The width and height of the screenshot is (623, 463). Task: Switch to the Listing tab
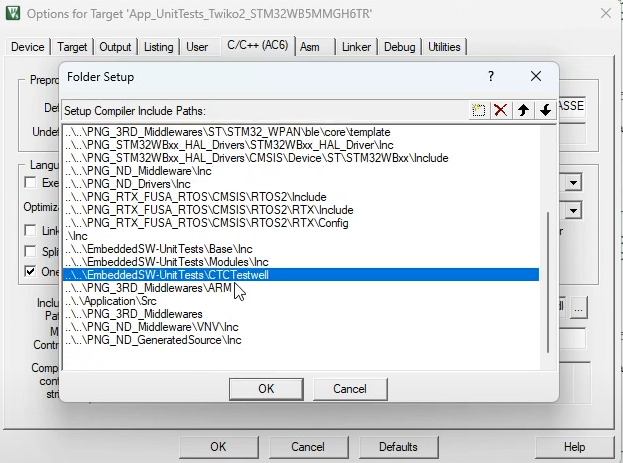coord(158,47)
